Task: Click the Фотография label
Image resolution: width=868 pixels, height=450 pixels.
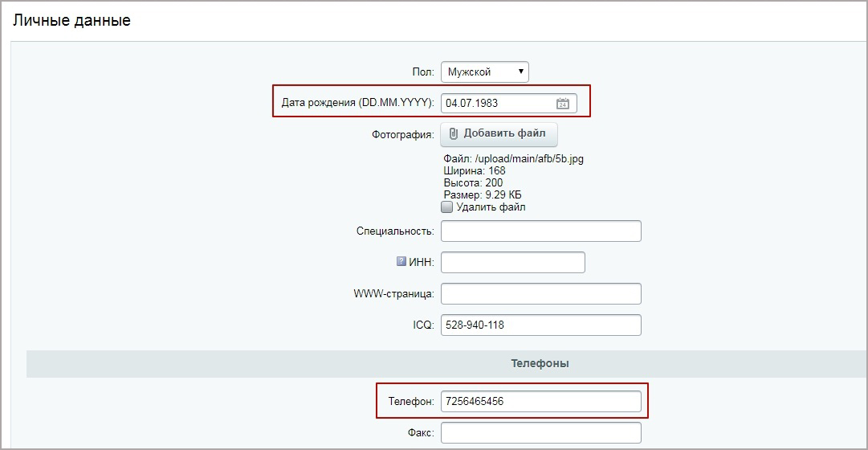Action: click(x=401, y=134)
